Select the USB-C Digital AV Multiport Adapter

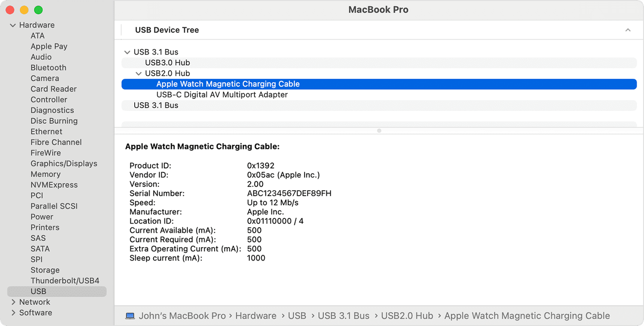tap(222, 95)
